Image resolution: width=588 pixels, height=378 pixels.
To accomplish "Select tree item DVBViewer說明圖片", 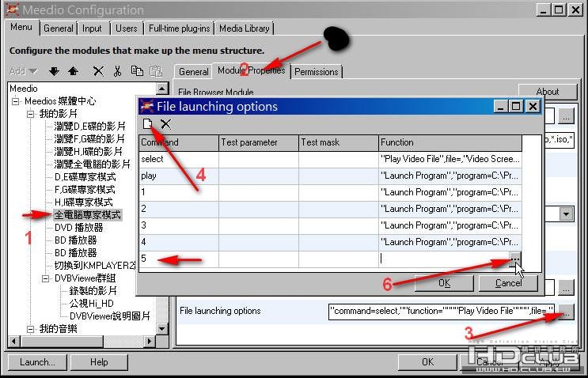I will pos(109,316).
